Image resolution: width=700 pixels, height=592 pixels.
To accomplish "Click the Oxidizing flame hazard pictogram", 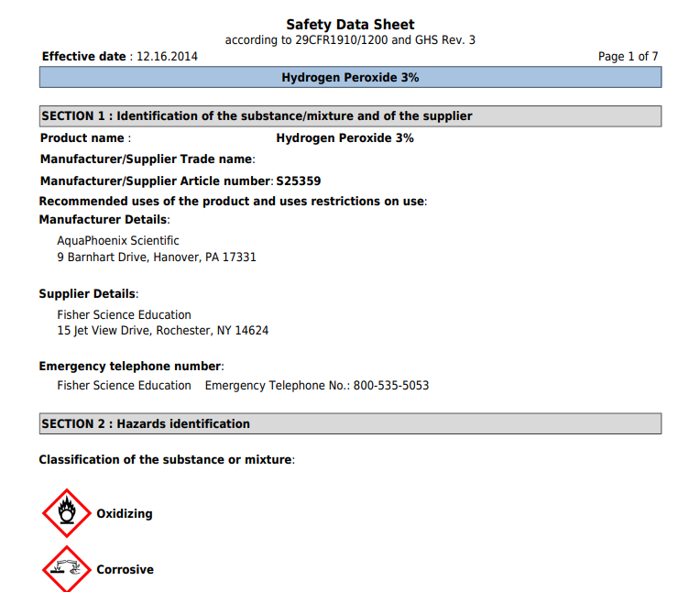I will point(67,513).
